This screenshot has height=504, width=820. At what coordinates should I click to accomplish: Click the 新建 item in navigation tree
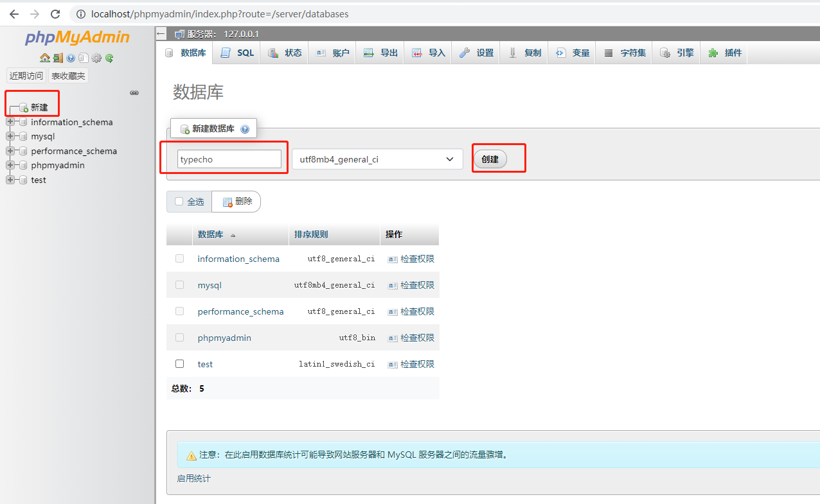tap(39, 107)
